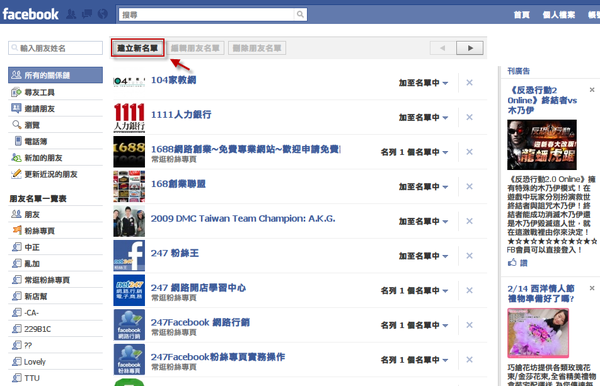Image resolution: width=600 pixels, height=386 pixels.
Task: Expand list dropdown for 1688網路創業
Action: (414, 152)
